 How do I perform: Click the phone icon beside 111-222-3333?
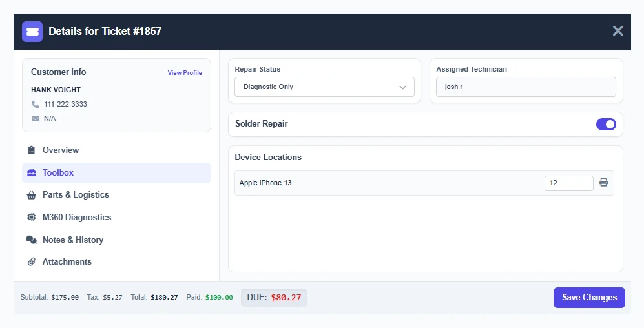click(x=36, y=104)
